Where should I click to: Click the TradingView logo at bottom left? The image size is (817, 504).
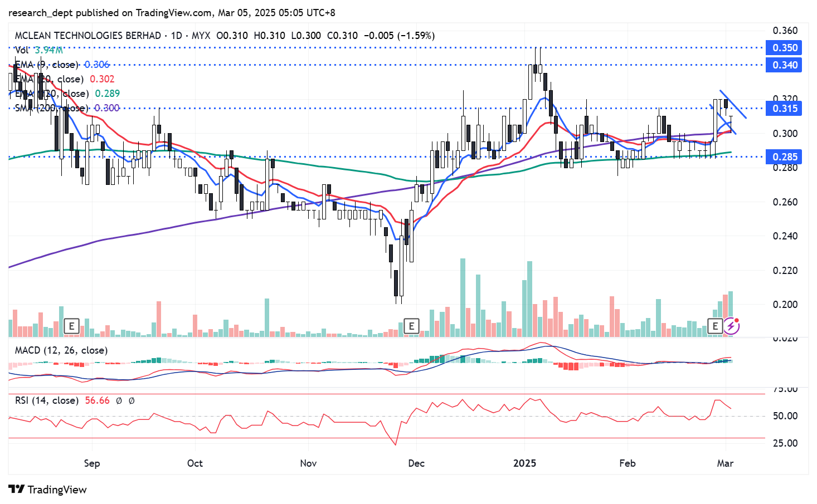[x=47, y=490]
